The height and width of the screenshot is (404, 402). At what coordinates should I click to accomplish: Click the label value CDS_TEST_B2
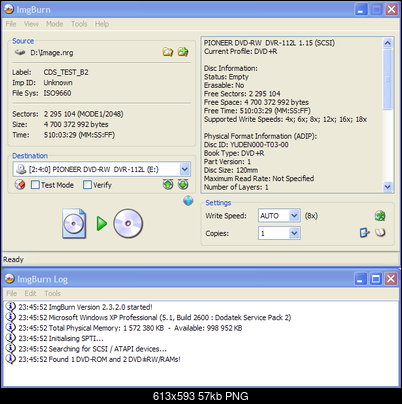click(66, 72)
